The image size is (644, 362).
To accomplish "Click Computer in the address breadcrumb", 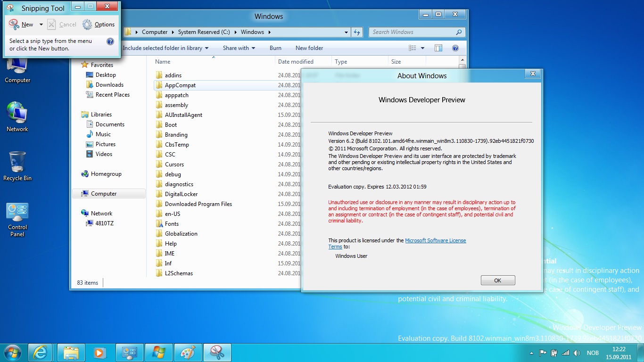I will (155, 32).
